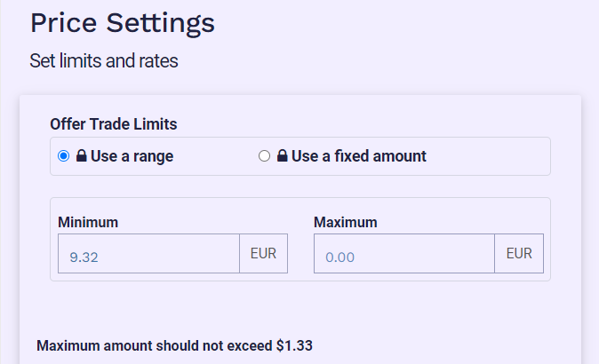Viewport: 599px width, 364px height.
Task: Click the Maximum field label
Action: pyautogui.click(x=346, y=223)
